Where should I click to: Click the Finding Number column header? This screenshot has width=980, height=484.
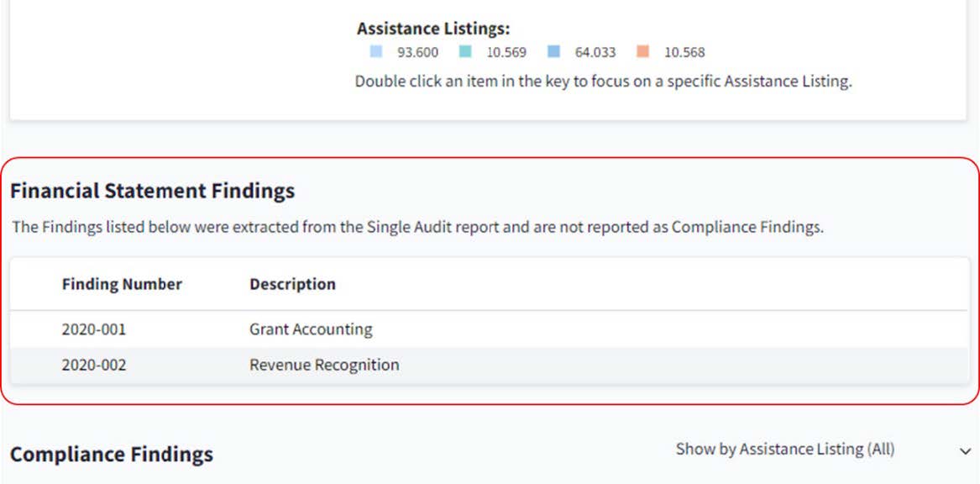point(122,284)
